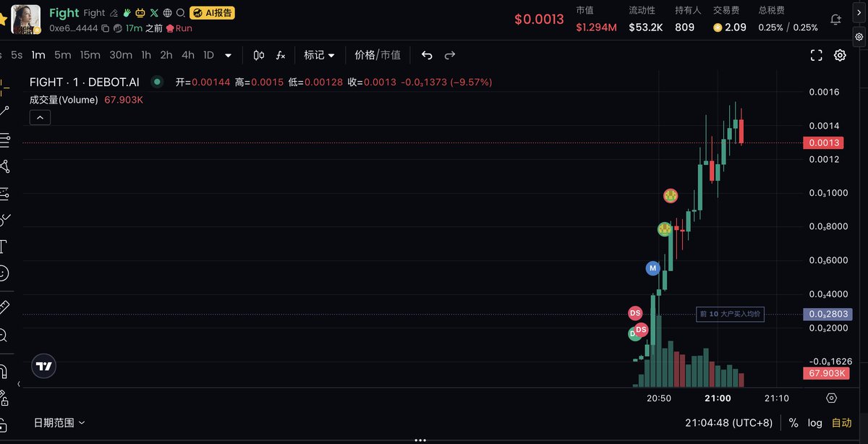Select the forecasting and measurement tool
868x444 pixels.
click(4, 193)
